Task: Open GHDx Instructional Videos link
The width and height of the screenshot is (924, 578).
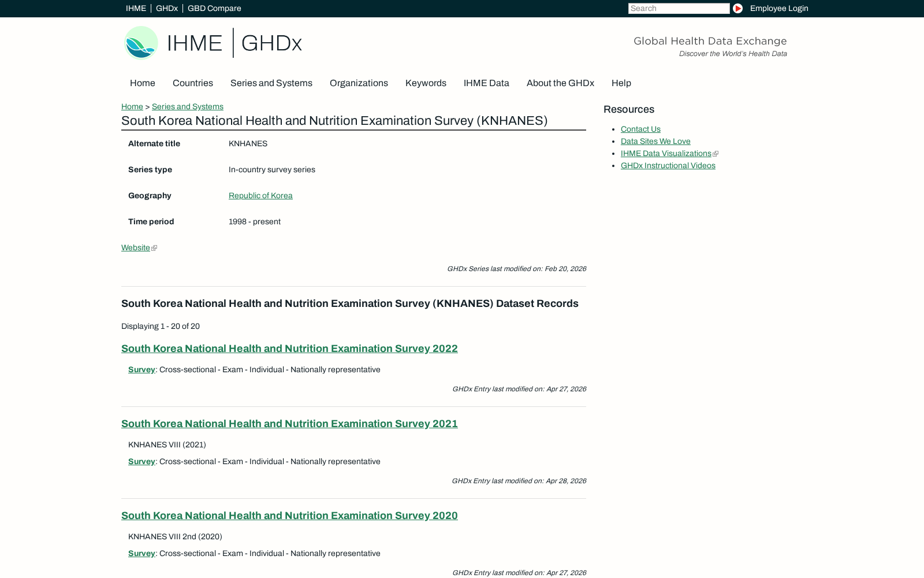Action: tap(668, 165)
